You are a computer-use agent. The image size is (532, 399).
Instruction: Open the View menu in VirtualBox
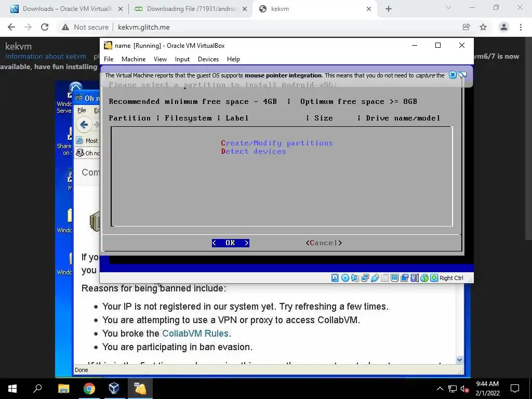[160, 59]
